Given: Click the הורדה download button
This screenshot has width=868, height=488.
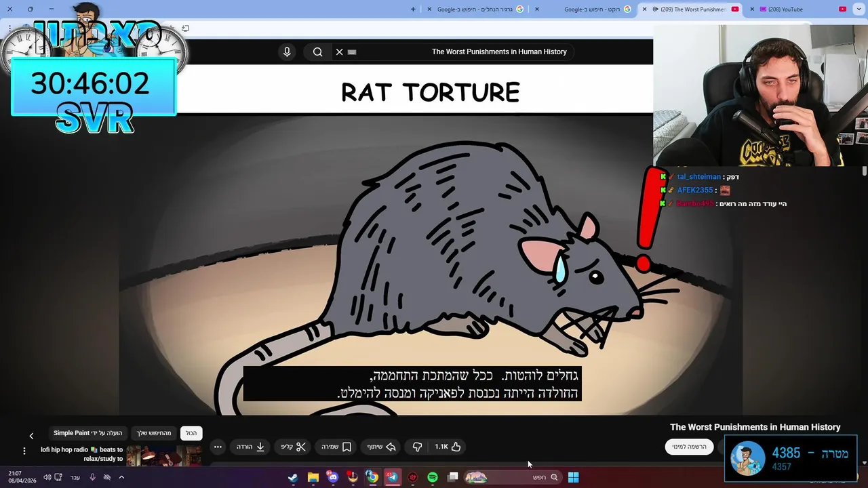Looking at the screenshot, I should 250,447.
